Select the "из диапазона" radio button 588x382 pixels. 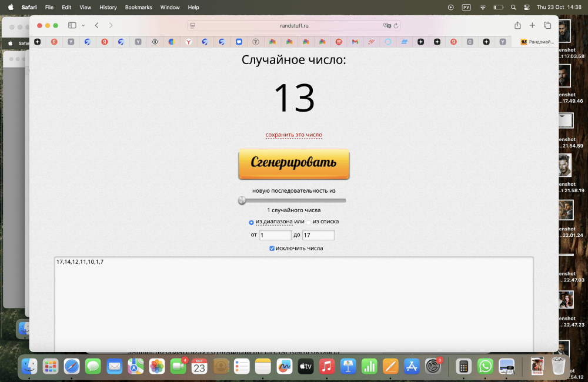252,222
